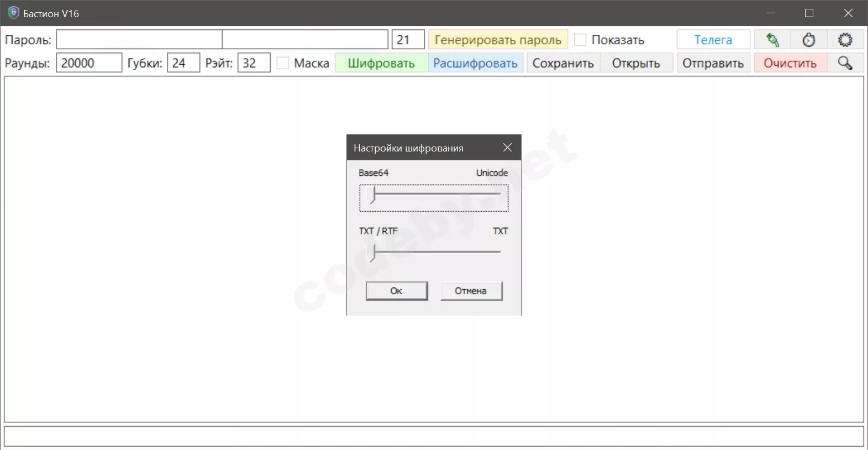Viewport: 868px width, 450px height.
Task: Click the green plug connection icon
Action: coord(772,40)
